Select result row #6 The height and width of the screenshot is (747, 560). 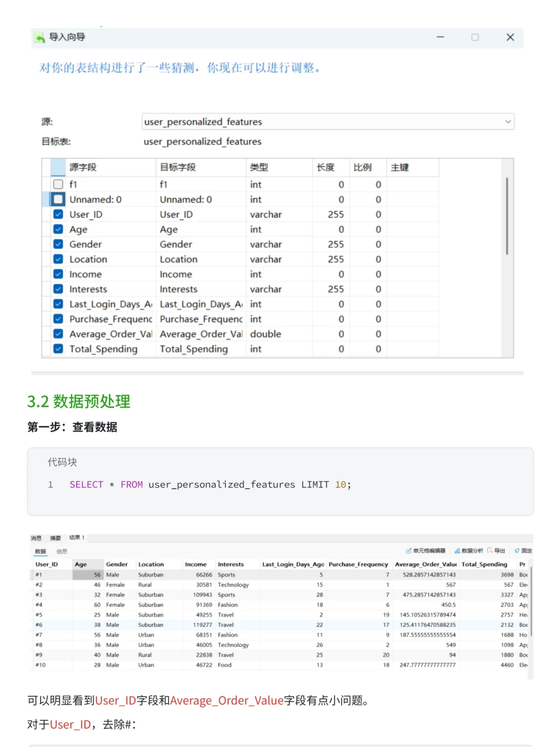[x=280, y=625]
